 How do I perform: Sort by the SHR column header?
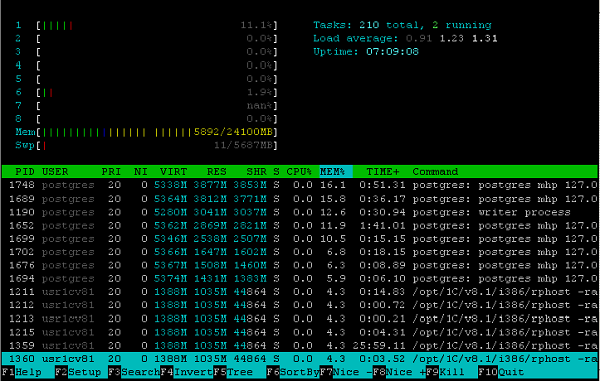(256, 172)
